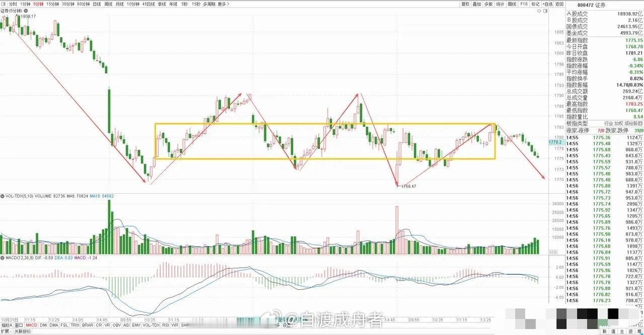Click the diamond icon at chart top-right

(x=539, y=11)
